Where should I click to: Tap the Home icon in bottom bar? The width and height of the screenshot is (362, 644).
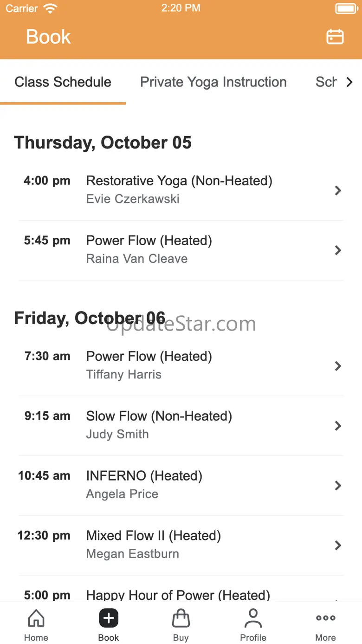[36, 618]
